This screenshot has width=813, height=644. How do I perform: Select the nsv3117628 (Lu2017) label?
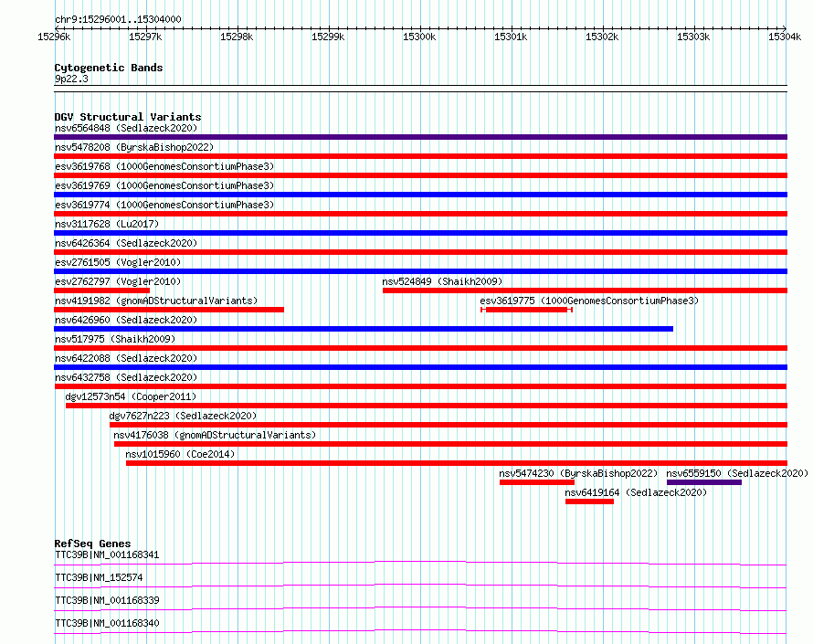coord(107,224)
